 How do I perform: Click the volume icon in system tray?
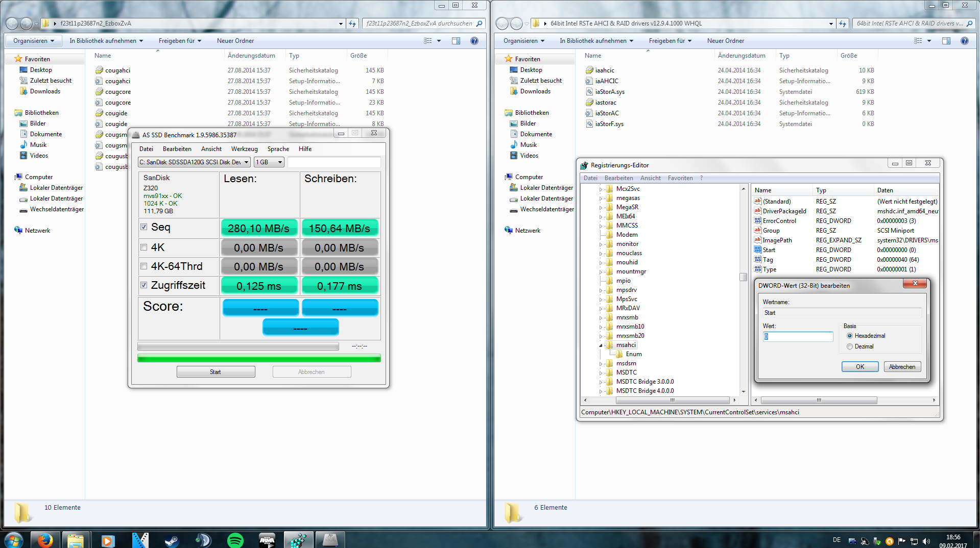pos(926,541)
